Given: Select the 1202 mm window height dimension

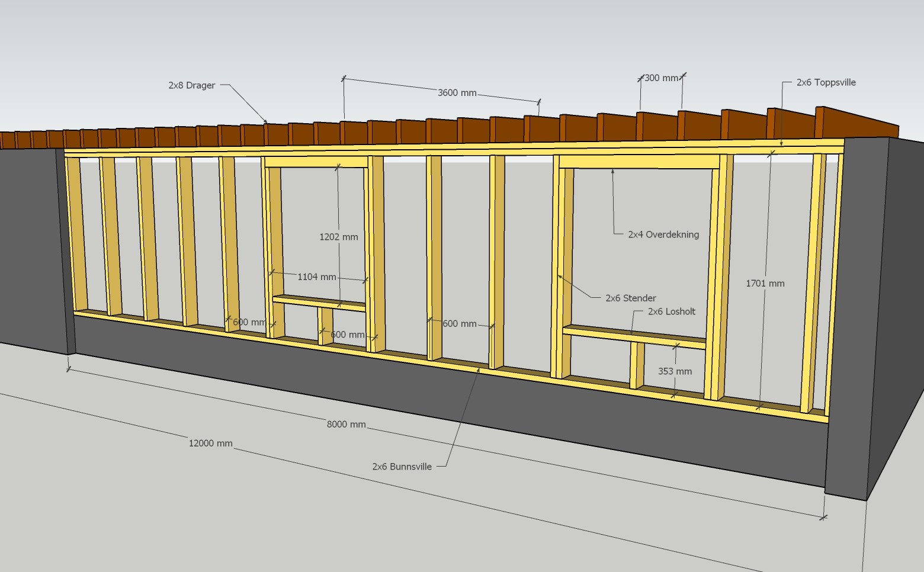Looking at the screenshot, I should (x=338, y=237).
